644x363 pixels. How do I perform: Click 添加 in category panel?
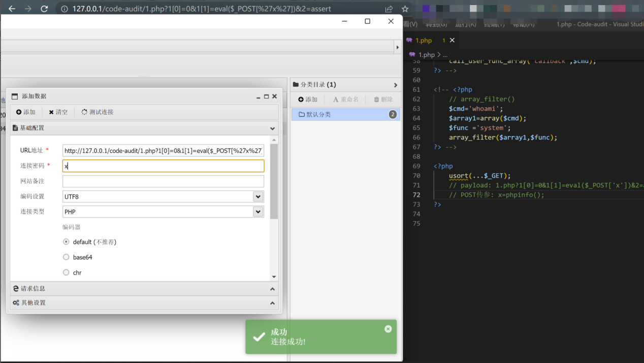click(x=308, y=100)
